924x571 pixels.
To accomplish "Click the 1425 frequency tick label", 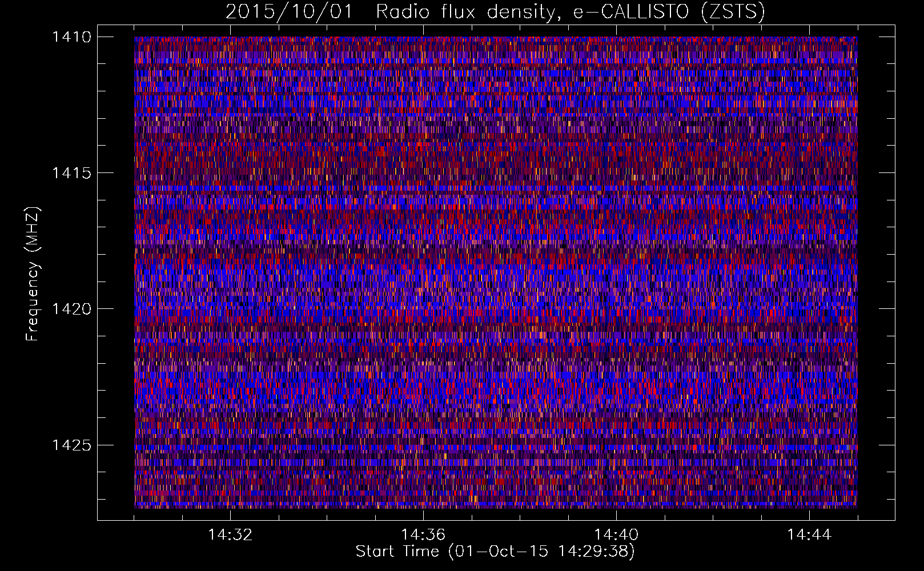I will coord(71,445).
